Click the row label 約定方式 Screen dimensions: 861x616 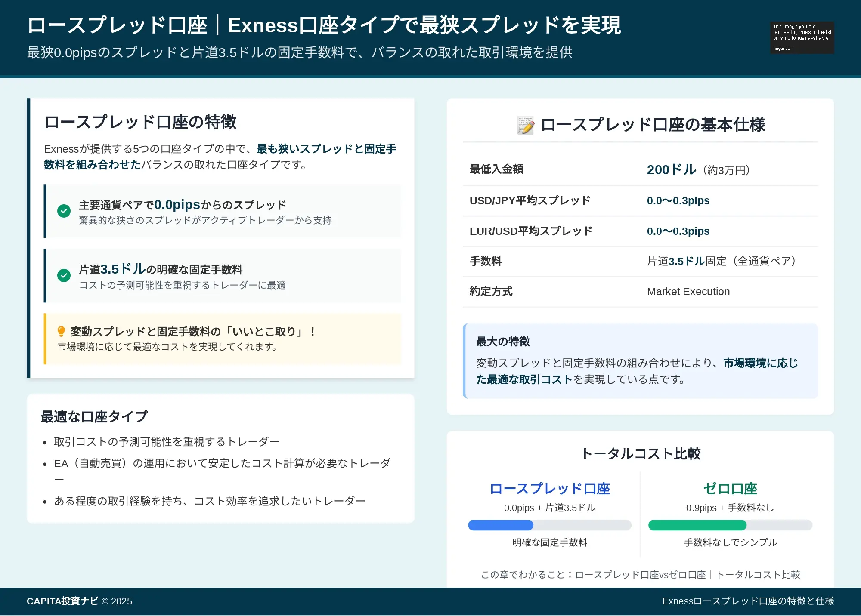click(491, 291)
